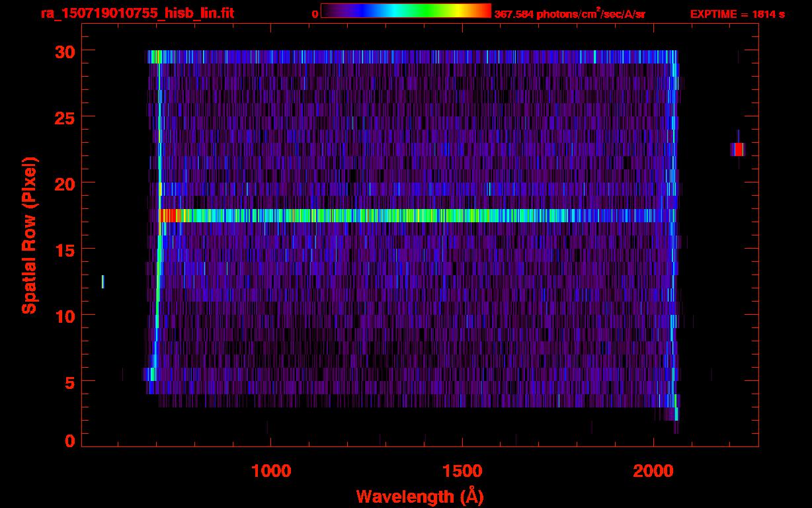Click the Wavelength (Å) axis title
This screenshot has height=508, width=812.
[x=420, y=496]
